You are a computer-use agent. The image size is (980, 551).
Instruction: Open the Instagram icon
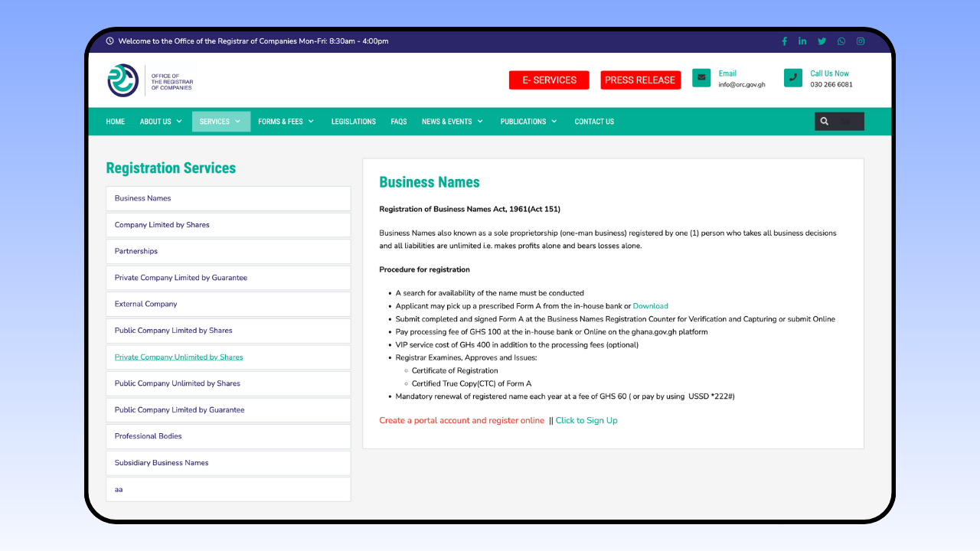tap(860, 41)
